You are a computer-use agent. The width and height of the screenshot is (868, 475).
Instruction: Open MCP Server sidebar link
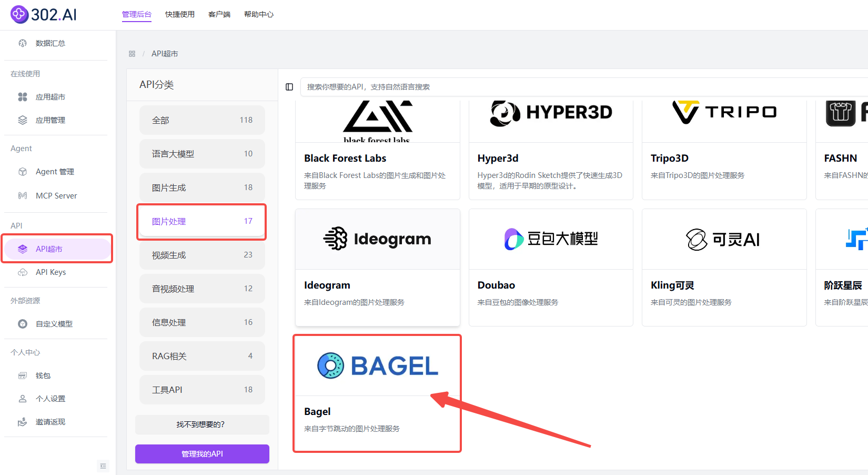[56, 196]
